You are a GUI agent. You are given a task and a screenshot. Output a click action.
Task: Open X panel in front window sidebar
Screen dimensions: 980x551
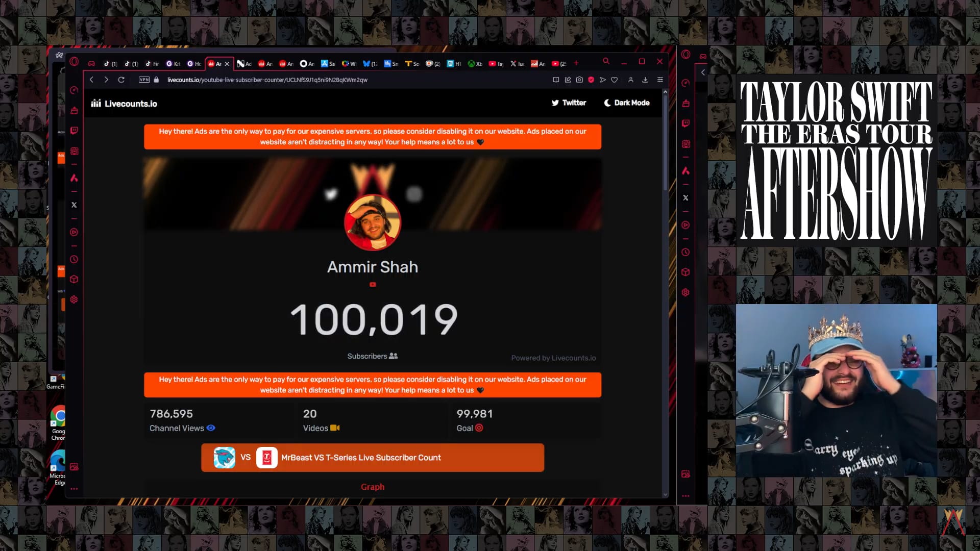pos(74,205)
